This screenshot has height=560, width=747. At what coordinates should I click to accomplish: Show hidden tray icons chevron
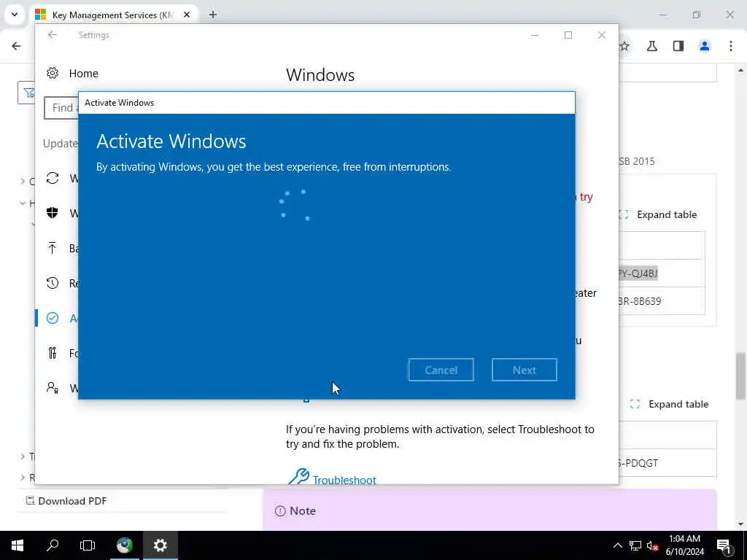[617, 545]
